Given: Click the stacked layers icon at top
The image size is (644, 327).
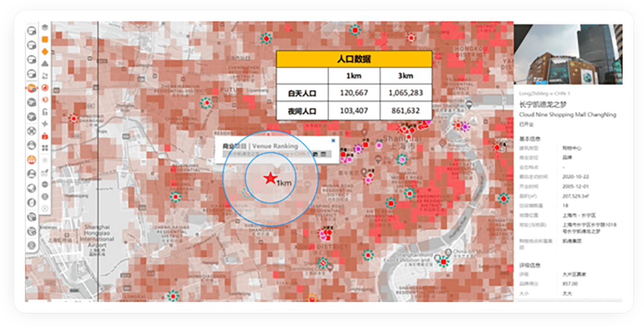Looking at the screenshot, I should (x=45, y=27).
